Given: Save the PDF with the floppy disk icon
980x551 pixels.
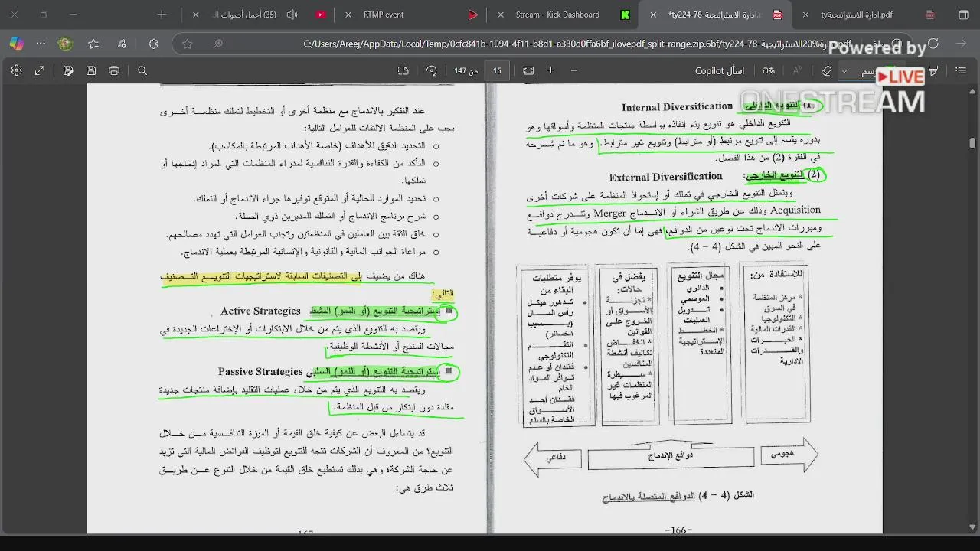Looking at the screenshot, I should tap(91, 70).
